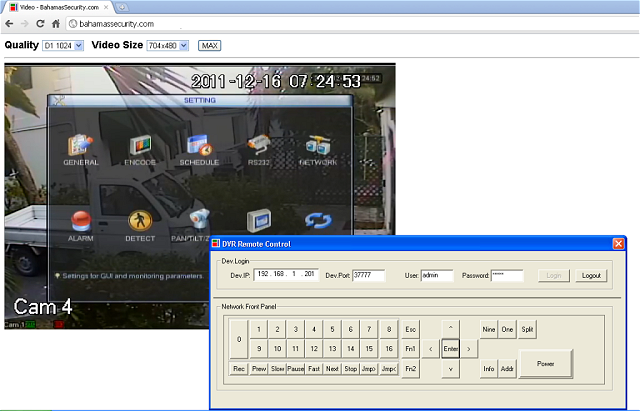Click the One view button
Viewport: 640px width, 411px height.
click(x=507, y=329)
